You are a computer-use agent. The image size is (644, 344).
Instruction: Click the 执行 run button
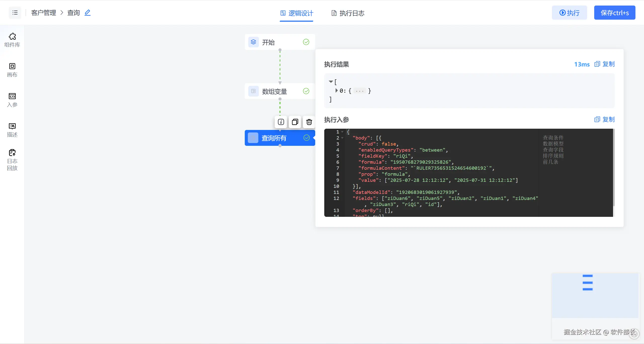click(569, 13)
